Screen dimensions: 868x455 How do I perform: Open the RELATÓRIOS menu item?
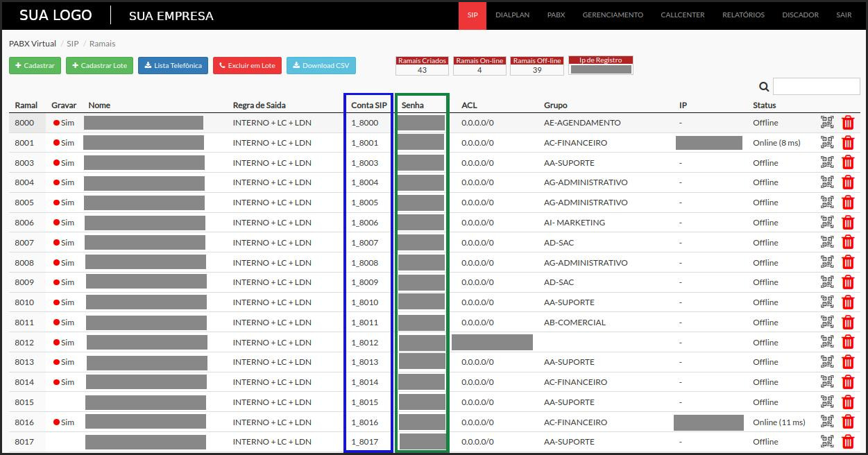(x=743, y=15)
